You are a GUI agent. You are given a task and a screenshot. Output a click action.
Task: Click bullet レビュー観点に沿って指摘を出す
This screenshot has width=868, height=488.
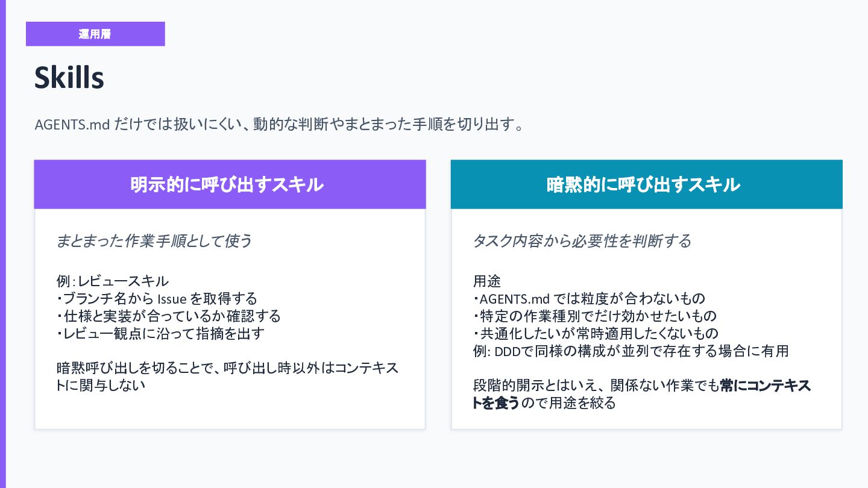(161, 333)
